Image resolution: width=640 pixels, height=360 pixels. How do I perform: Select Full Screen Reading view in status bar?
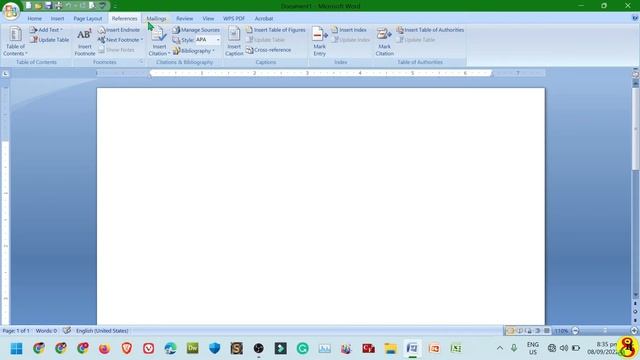(520, 331)
